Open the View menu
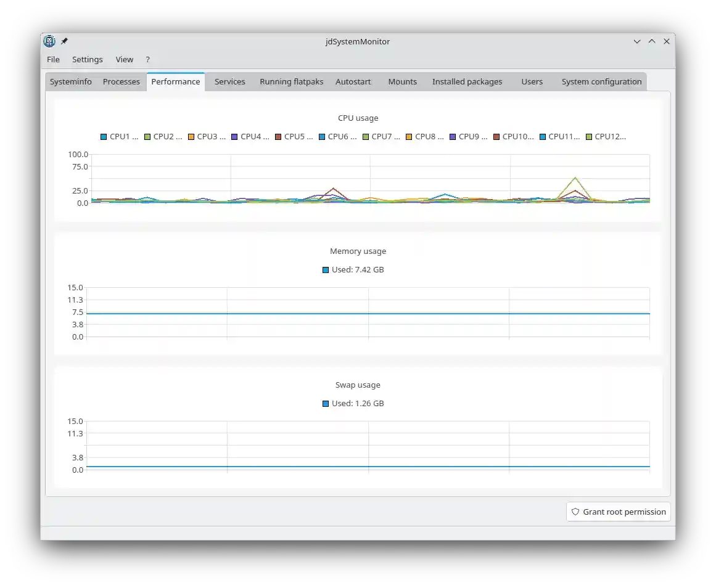The height and width of the screenshot is (588, 716). (124, 59)
